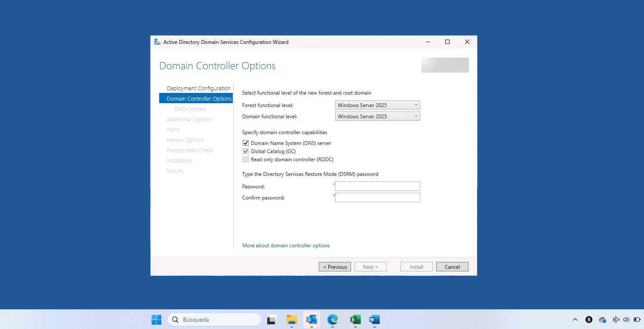Click the cloud sync tray icon
This screenshot has height=329, width=644.
(x=603, y=320)
